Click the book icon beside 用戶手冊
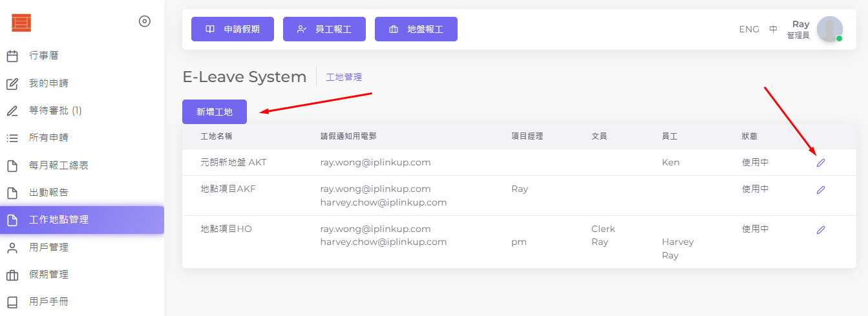 pyautogui.click(x=12, y=302)
